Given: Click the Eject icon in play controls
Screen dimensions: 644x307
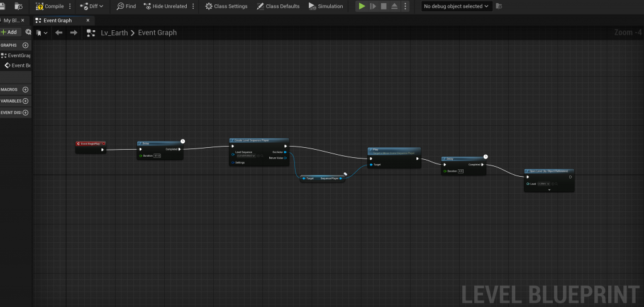Looking at the screenshot, I should [x=394, y=6].
